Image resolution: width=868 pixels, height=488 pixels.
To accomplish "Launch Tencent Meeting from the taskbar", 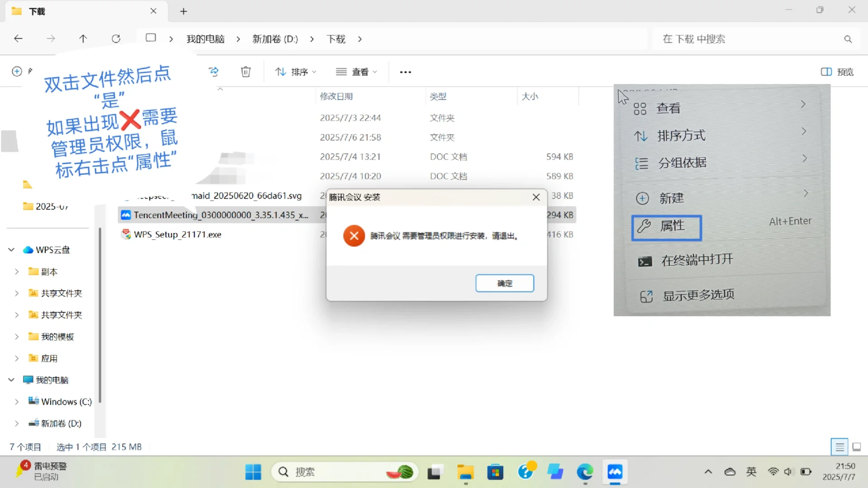I will [615, 472].
